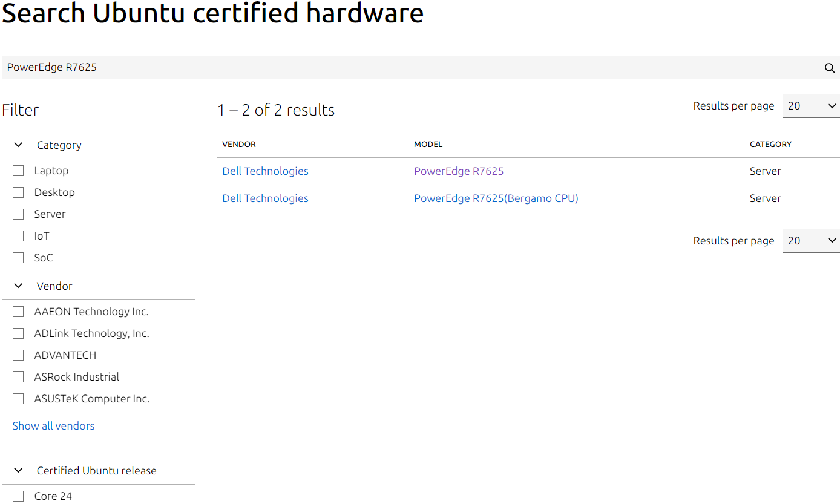Open the PowerEdge R7625 model link
Image resolution: width=840 pixels, height=504 pixels.
(x=459, y=171)
